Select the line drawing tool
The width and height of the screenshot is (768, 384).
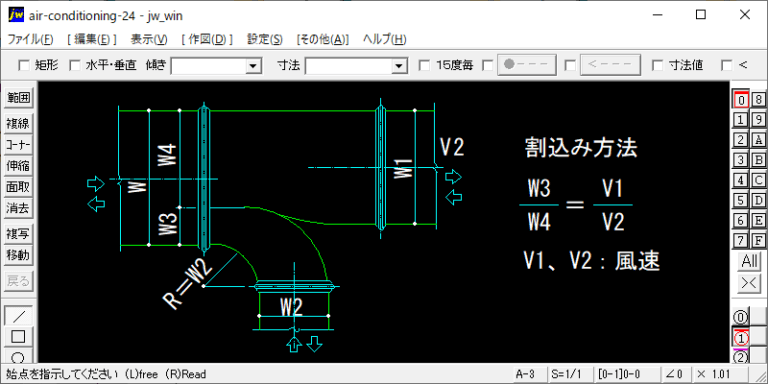pyautogui.click(x=19, y=316)
